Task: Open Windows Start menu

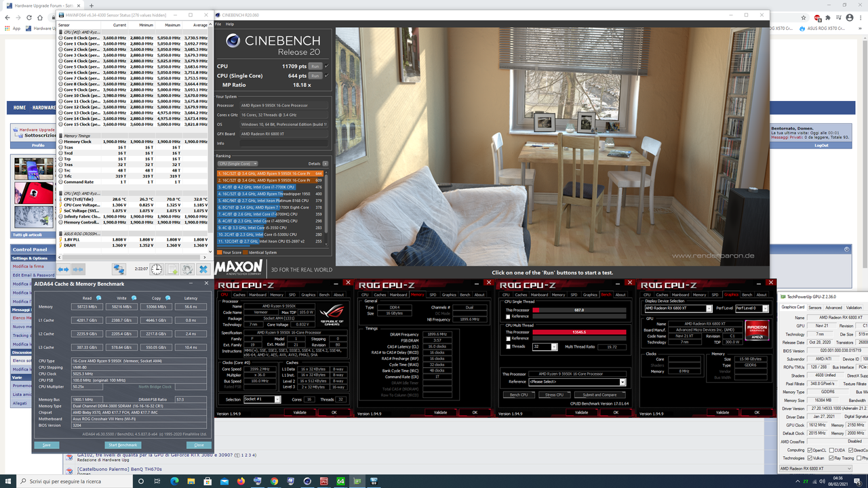Action: click(9, 481)
